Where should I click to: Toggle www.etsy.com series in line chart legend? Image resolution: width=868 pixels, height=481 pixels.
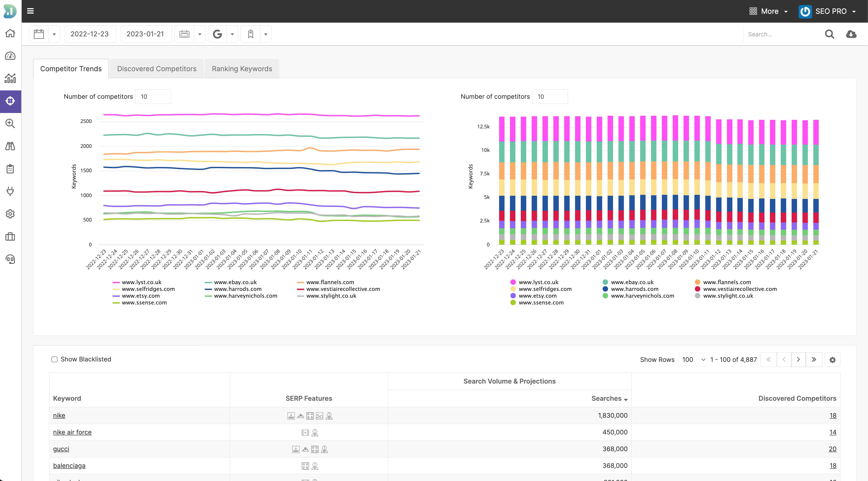(x=136, y=296)
